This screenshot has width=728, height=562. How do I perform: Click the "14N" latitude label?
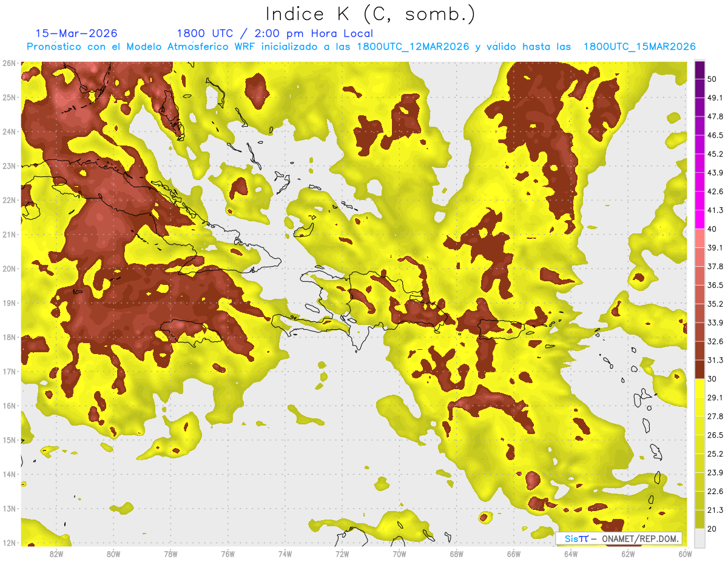click(x=8, y=474)
